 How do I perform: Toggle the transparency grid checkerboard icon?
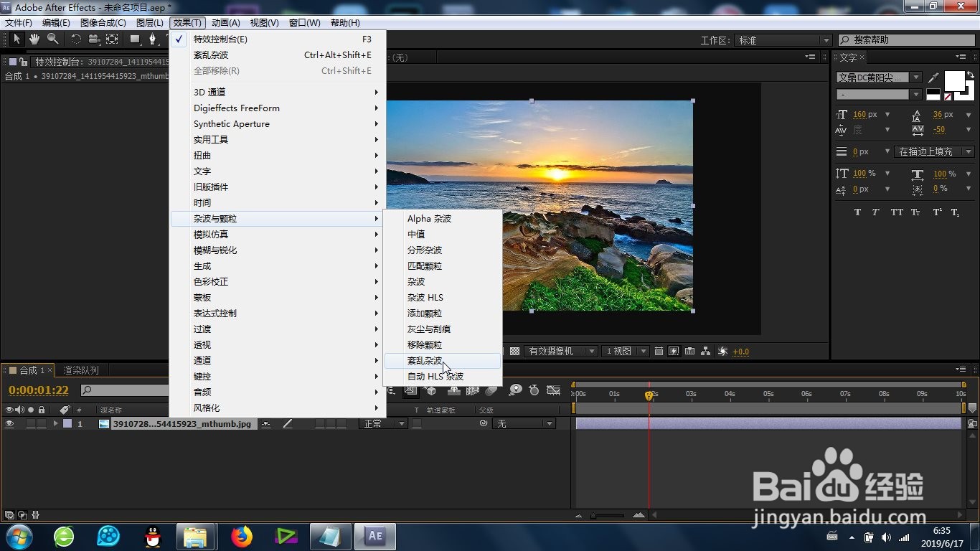coord(514,352)
